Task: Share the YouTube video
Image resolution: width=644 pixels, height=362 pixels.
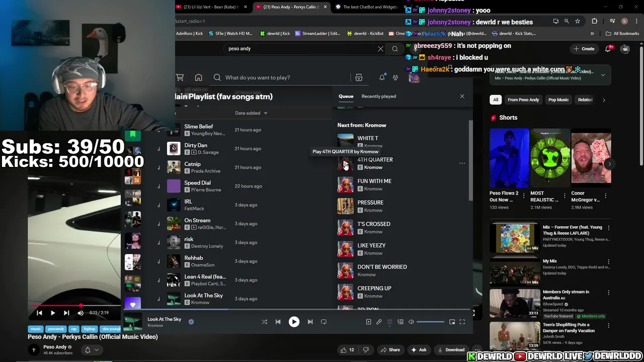Action: (390, 350)
